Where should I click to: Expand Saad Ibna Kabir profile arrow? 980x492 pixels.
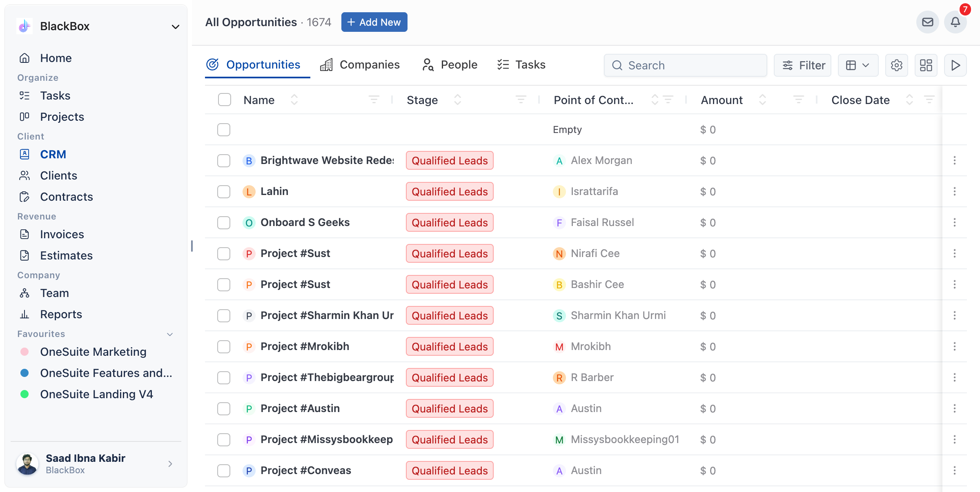click(170, 464)
